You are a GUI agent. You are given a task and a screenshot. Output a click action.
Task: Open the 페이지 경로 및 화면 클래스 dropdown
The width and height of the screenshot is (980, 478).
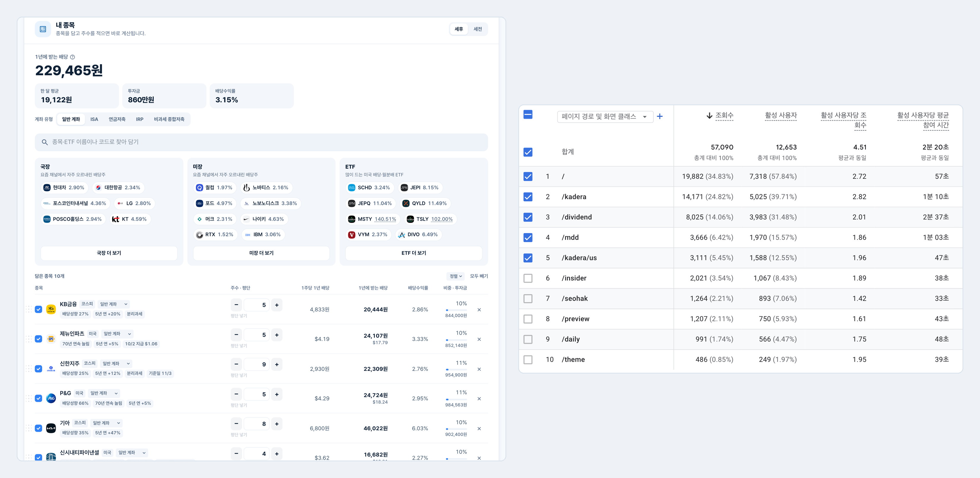click(x=605, y=117)
